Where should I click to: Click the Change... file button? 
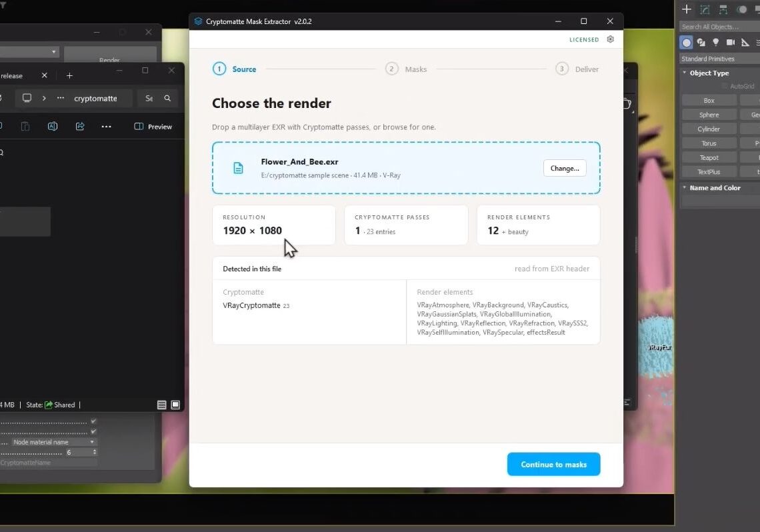point(565,168)
